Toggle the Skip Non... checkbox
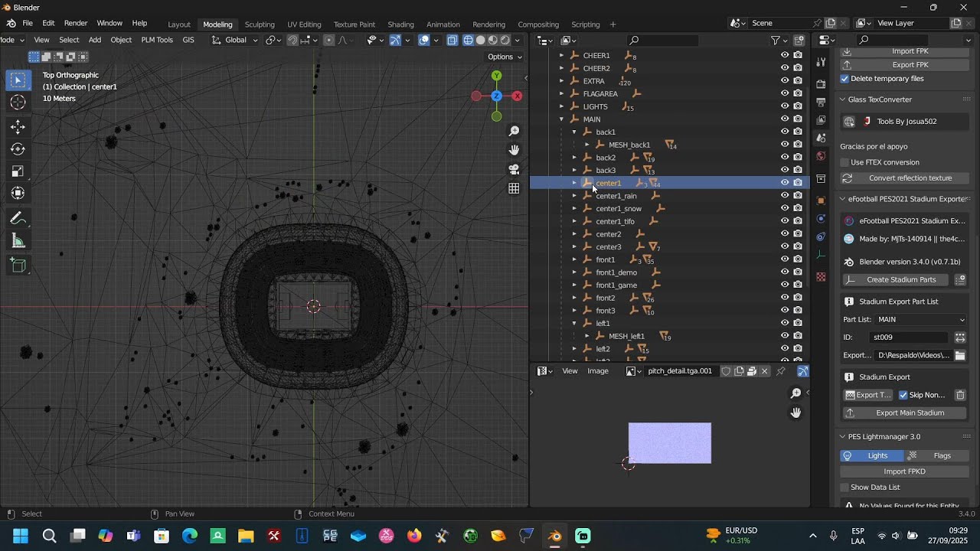This screenshot has width=980, height=551. click(903, 395)
